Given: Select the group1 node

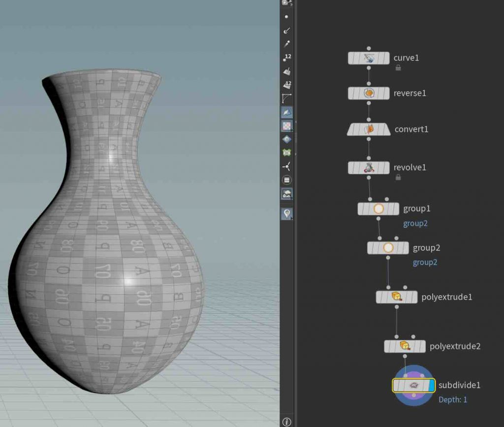Looking at the screenshot, I should click(x=378, y=209).
